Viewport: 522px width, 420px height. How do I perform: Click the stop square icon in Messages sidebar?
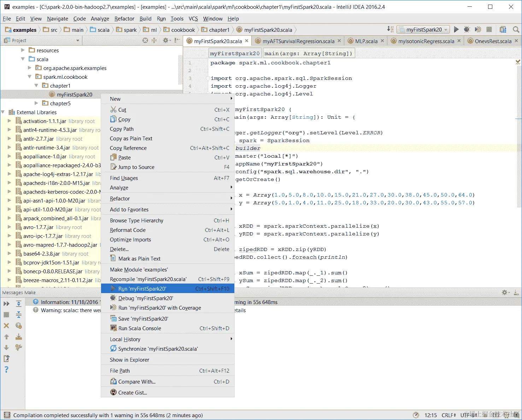click(6, 314)
